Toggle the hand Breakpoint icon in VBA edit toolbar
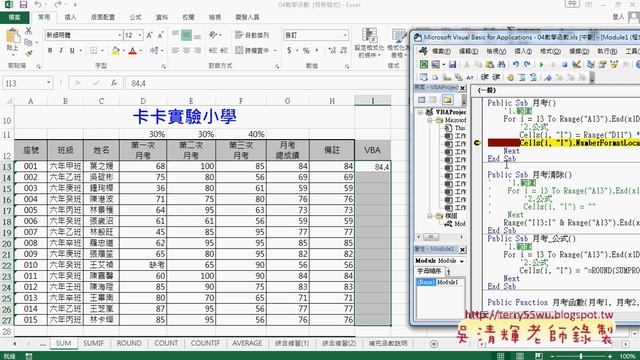 (x=510, y=77)
